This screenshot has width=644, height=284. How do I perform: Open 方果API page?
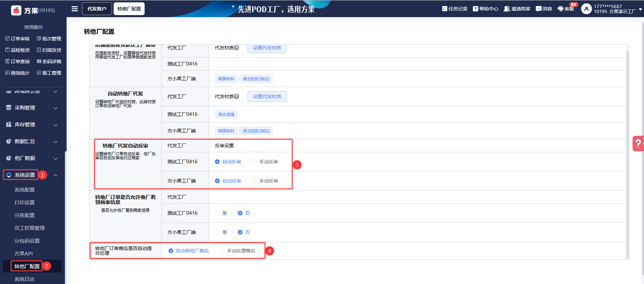(x=24, y=254)
